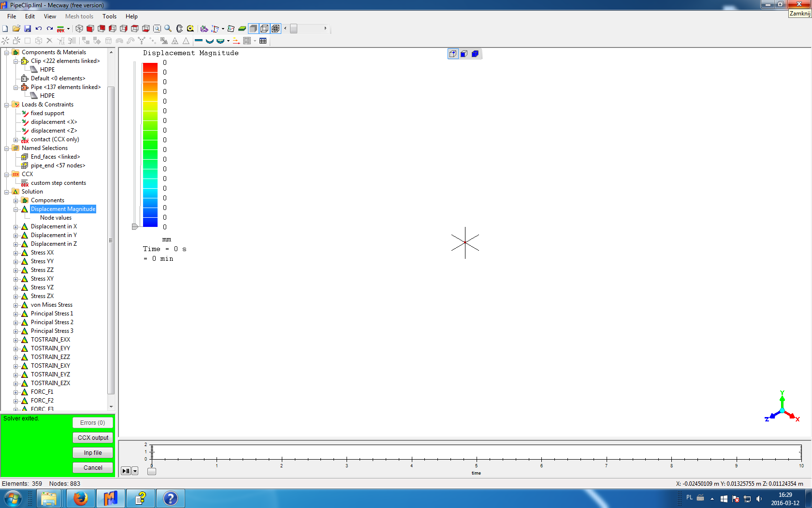Click the undeformed blue line icon
The width and height of the screenshot is (812, 508).
199,41
